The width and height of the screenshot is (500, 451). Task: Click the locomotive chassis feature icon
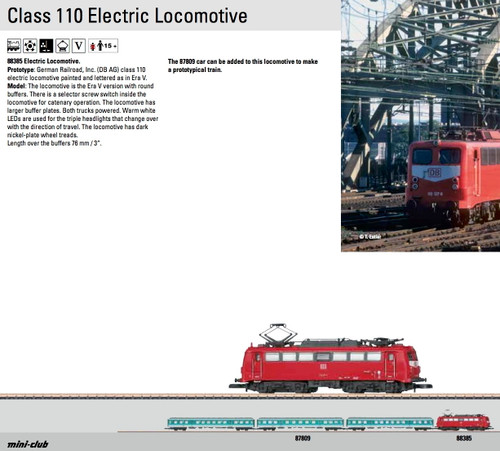(x=14, y=46)
